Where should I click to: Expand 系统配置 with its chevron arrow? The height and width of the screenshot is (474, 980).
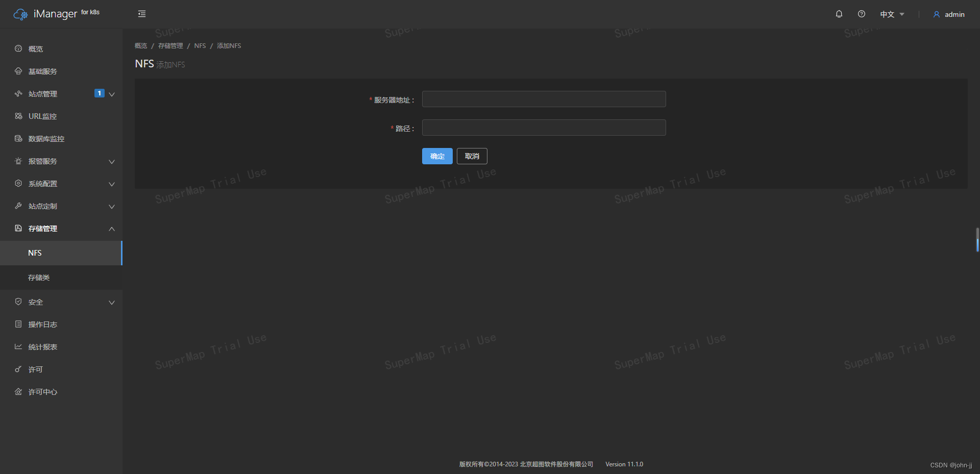pyautogui.click(x=112, y=184)
